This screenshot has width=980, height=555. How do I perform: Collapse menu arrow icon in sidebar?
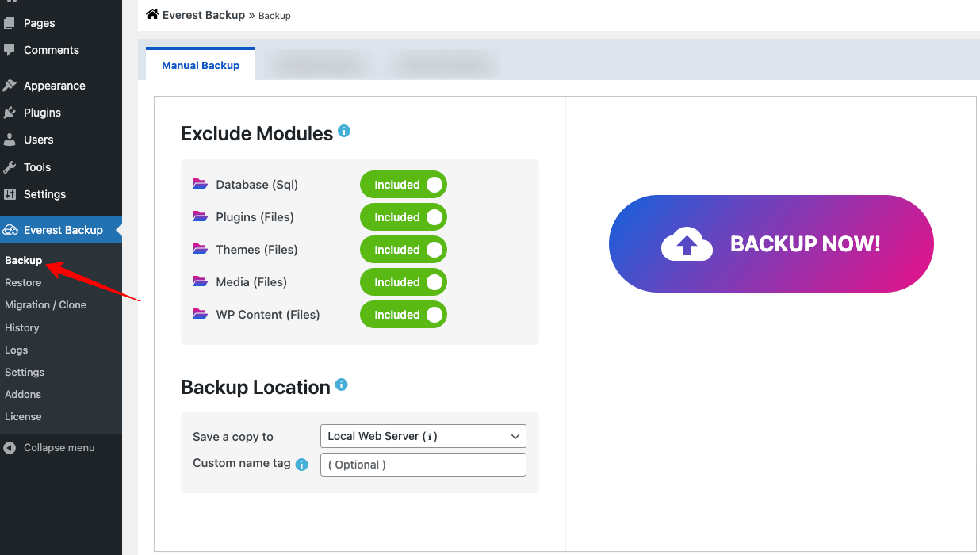(10, 448)
